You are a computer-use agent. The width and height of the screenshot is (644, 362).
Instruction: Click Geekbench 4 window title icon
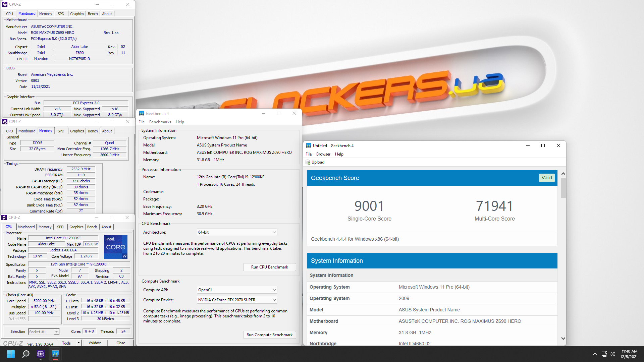click(142, 114)
